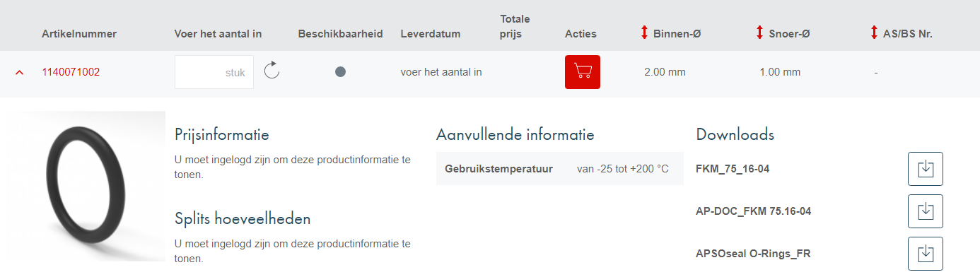This screenshot has width=980, height=277.
Task: Sort by Binnen-Ø column arrows
Action: tap(644, 33)
